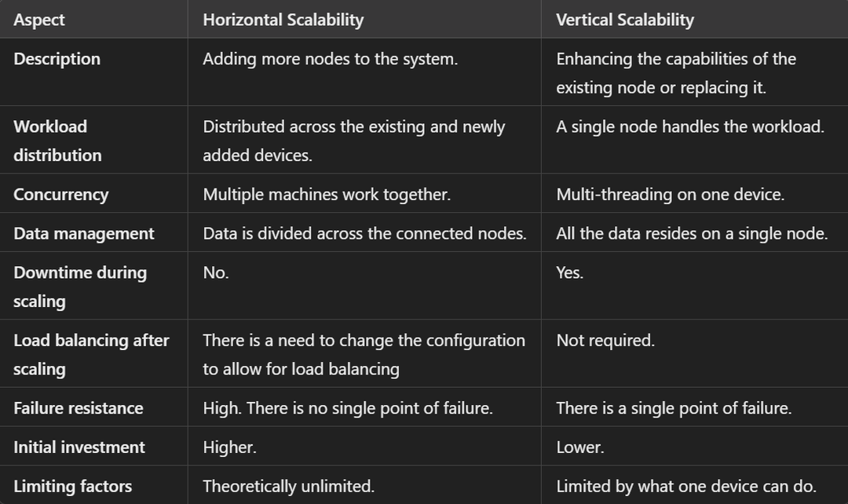848x504 pixels.
Task: Select the Data management row label
Action: coord(83,234)
